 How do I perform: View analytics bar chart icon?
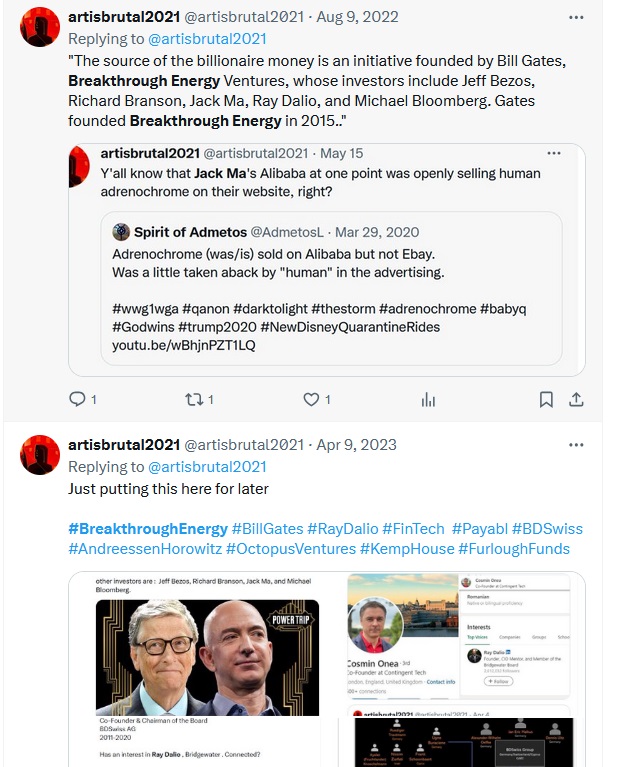[x=428, y=400]
